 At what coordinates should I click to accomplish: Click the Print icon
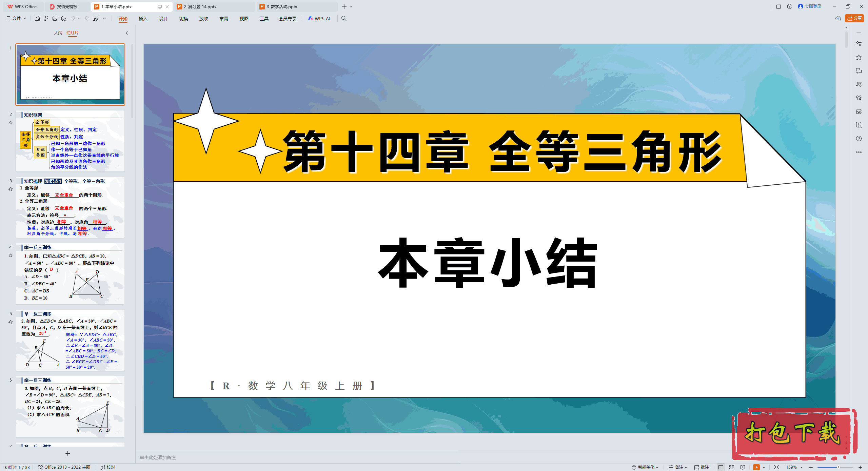click(x=55, y=19)
